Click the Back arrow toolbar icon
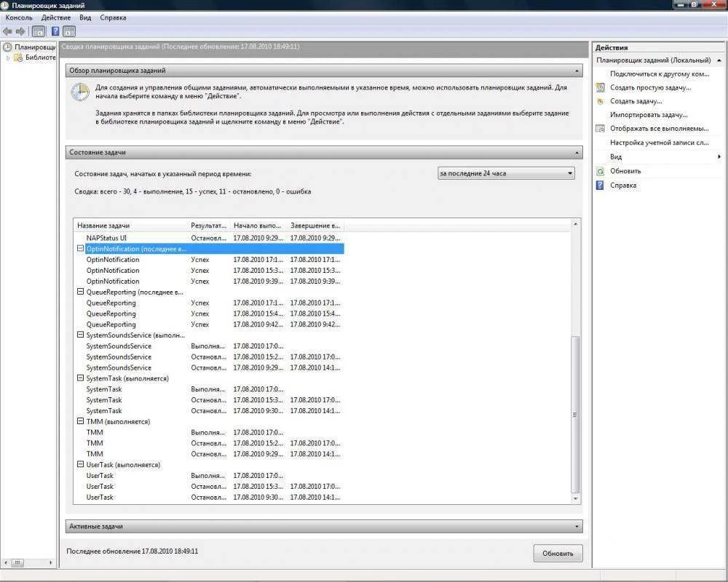 tap(7, 31)
